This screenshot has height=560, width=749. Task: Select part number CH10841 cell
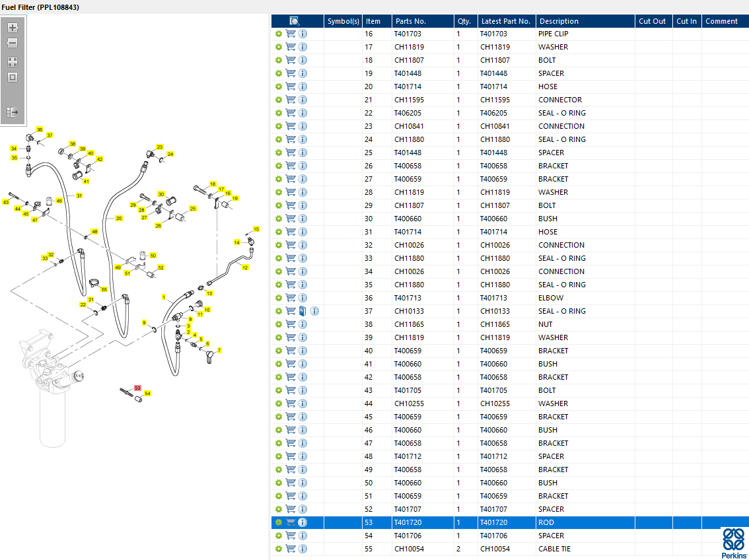pyautogui.click(x=409, y=126)
